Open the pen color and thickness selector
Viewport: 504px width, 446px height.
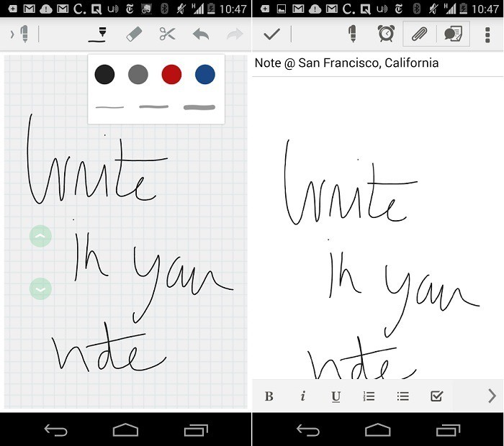(x=97, y=35)
